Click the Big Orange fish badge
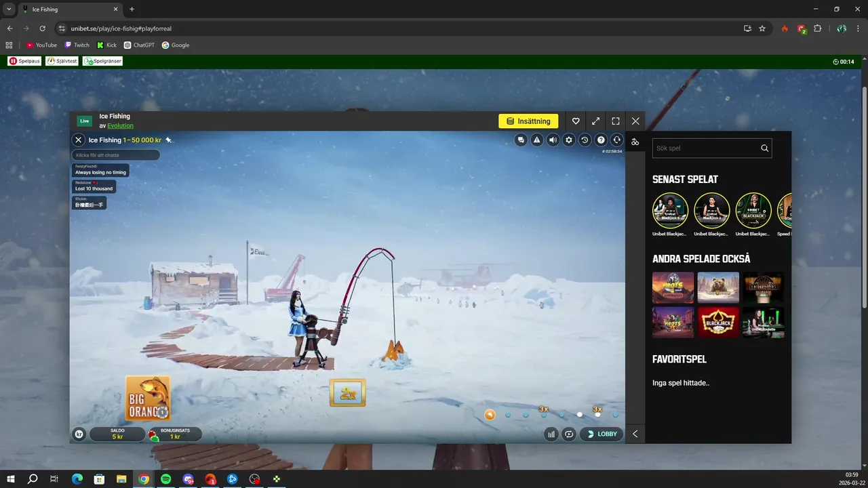868x488 pixels. coord(148,398)
